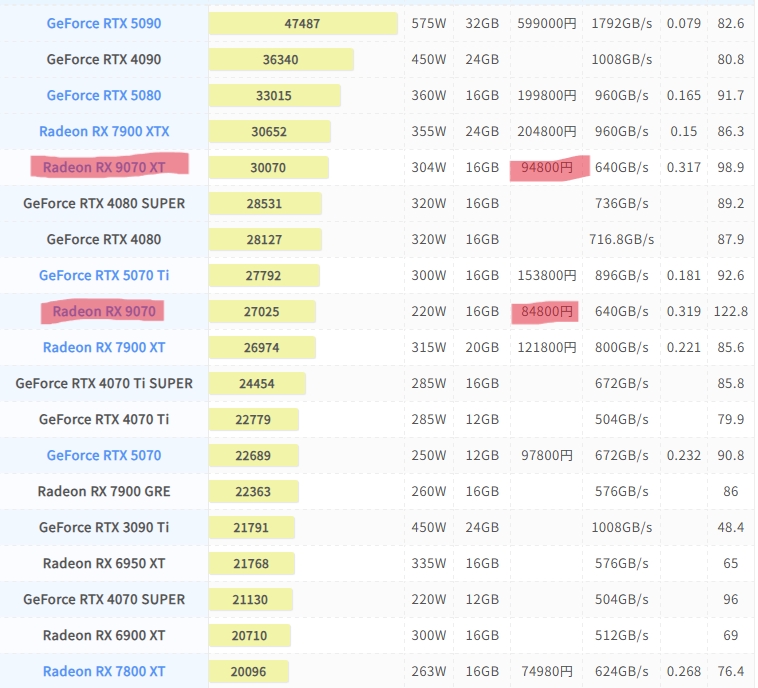Click the GeForce RTX 4080 name
Screen dimensions: 758x688
tap(104, 239)
